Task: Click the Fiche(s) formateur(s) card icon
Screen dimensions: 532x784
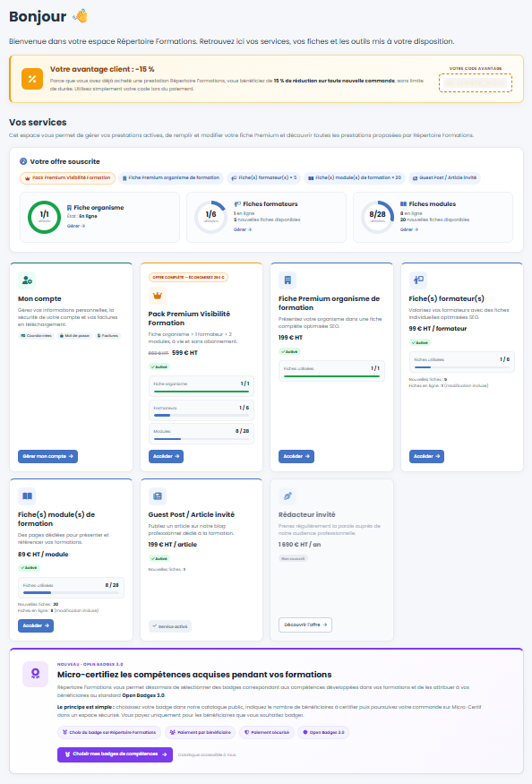Action: coord(417,280)
